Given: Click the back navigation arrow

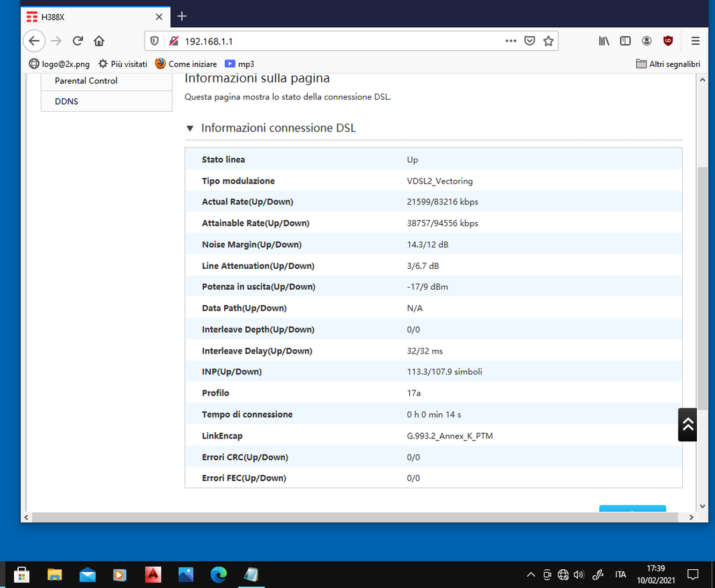Looking at the screenshot, I should [x=34, y=41].
